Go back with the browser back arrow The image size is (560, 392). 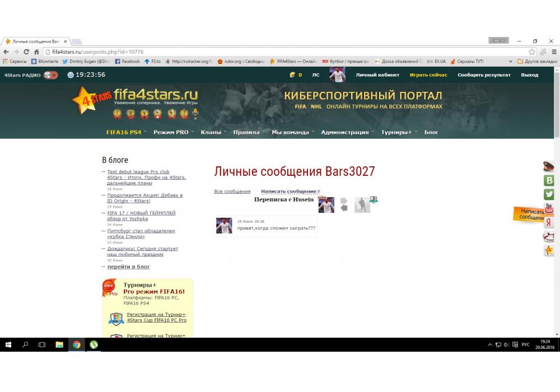(x=6, y=52)
